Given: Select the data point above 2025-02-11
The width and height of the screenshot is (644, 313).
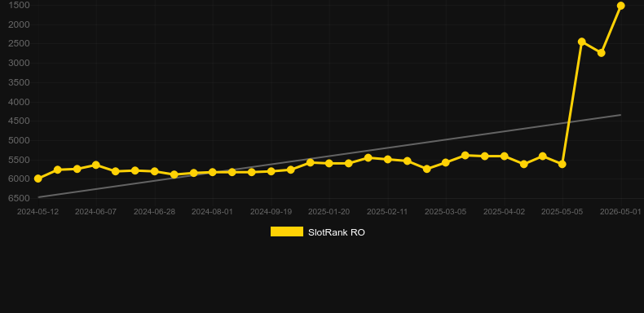Looking at the screenshot, I should [x=388, y=160].
